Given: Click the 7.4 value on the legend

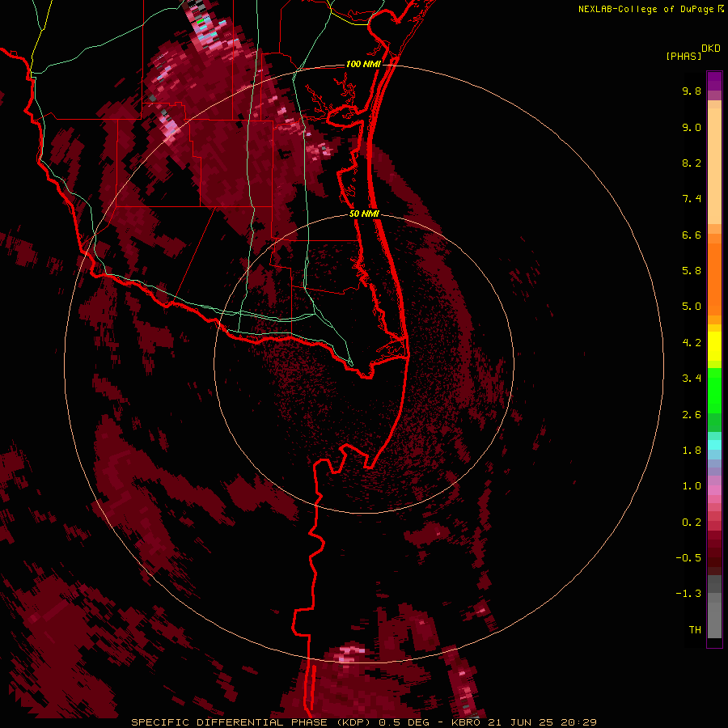Looking at the screenshot, I should coord(692,199).
